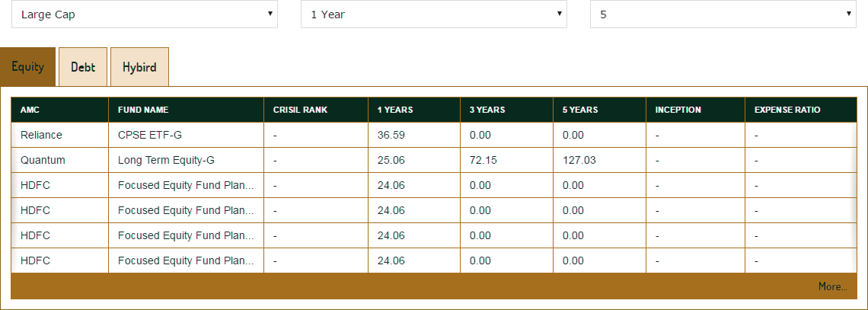868x310 pixels.
Task: Click the Fund Name column header
Action: 143,110
